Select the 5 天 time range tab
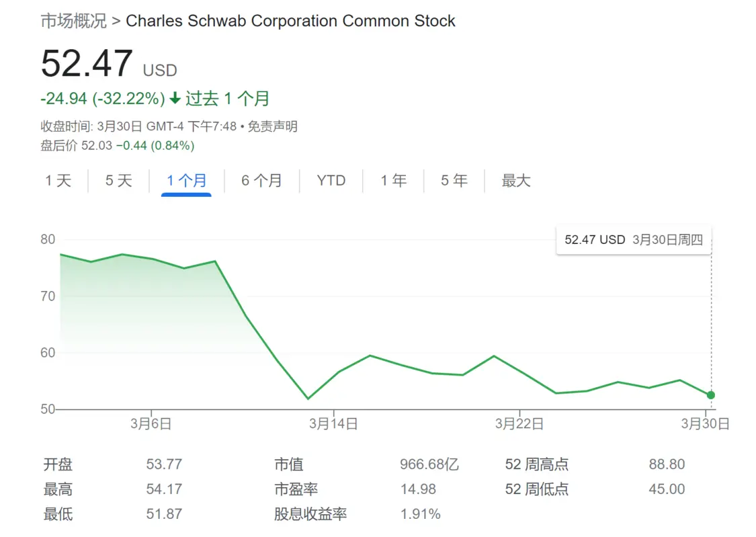This screenshot has height=537, width=756. coord(118,181)
